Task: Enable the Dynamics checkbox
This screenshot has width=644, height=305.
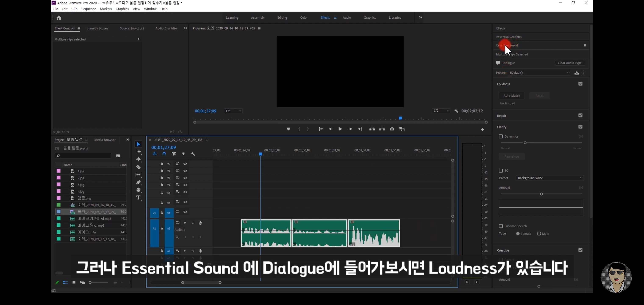Action: tap(501, 136)
